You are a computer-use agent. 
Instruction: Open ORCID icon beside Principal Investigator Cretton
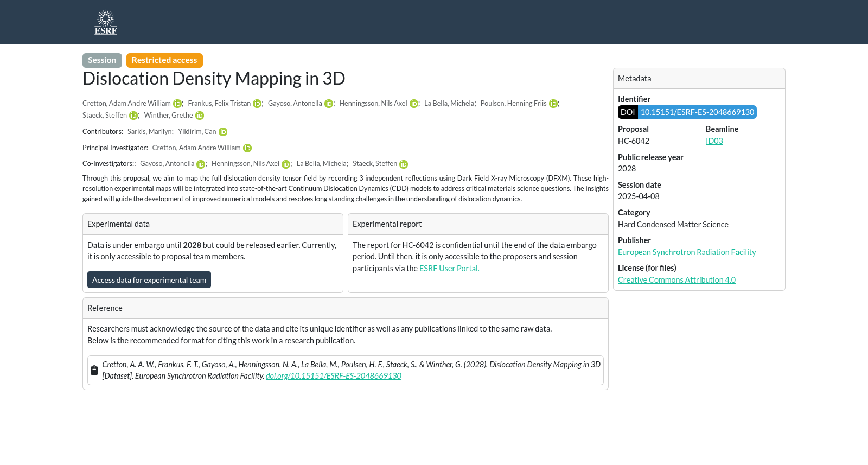coord(247,148)
